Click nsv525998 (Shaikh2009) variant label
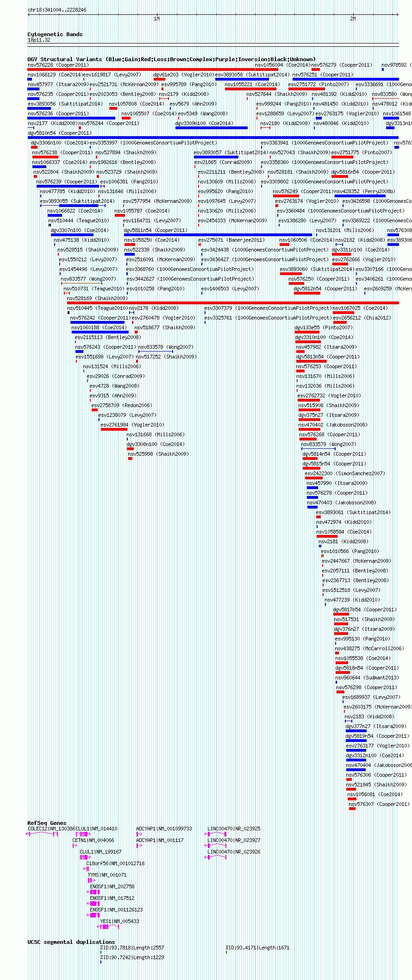 (158, 454)
